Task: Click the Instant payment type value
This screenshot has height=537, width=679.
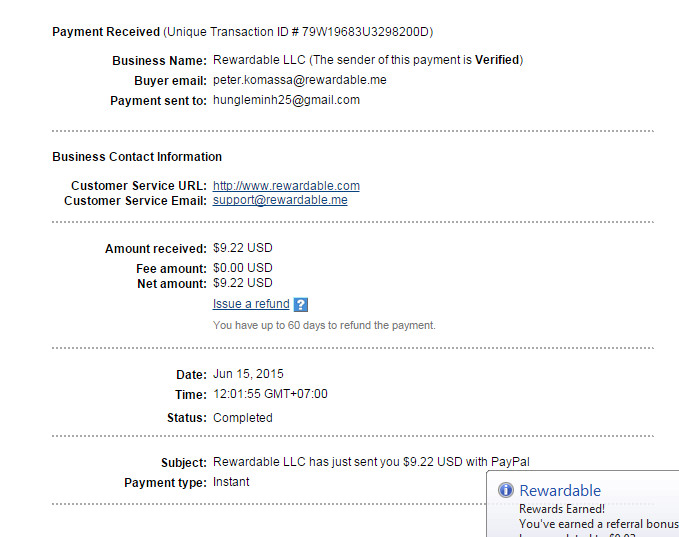Action: pyautogui.click(x=231, y=482)
